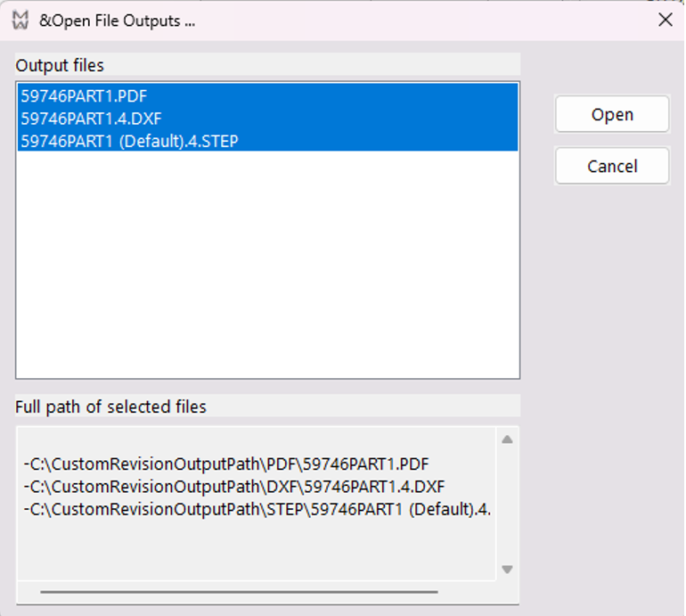Click the scroll down arrow in path box
Screen dimensions: 686x616
(x=507, y=569)
